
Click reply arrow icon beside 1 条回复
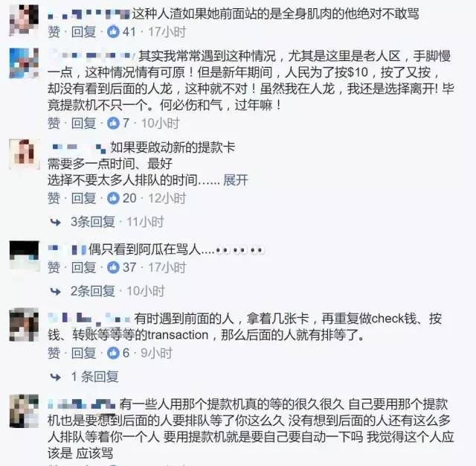tap(56, 377)
